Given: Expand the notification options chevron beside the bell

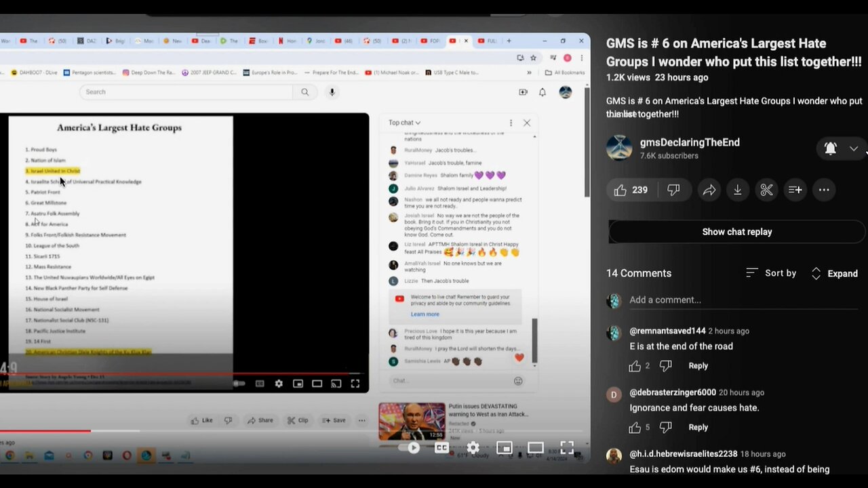Looking at the screenshot, I should click(854, 148).
